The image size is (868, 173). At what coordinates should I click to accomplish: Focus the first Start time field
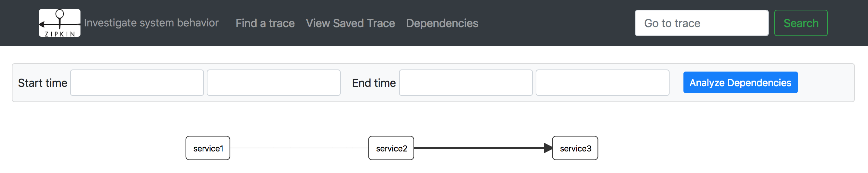137,83
